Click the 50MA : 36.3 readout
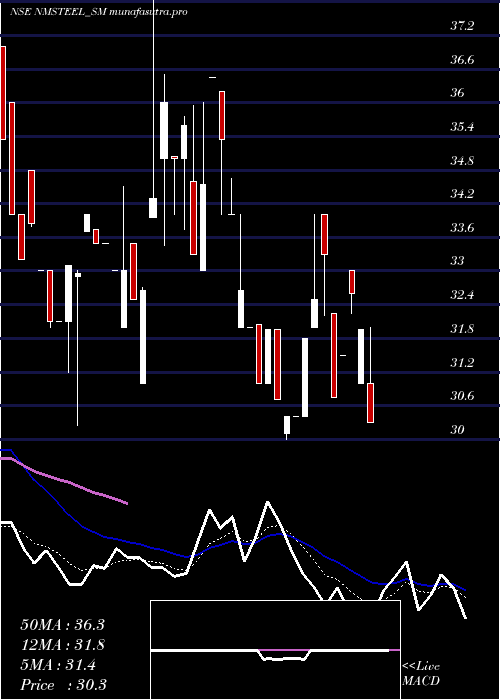This screenshot has height=700, width=500. (62, 625)
